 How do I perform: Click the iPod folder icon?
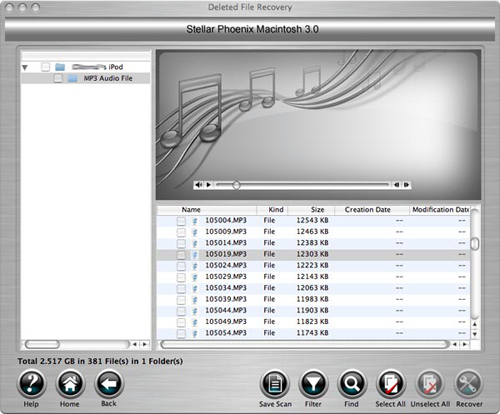(60, 67)
